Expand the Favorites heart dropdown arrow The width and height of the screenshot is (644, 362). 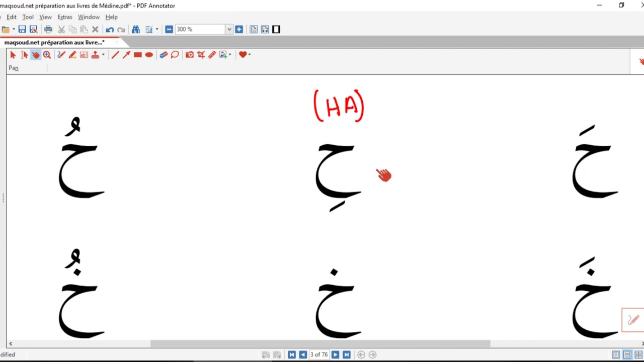(250, 54)
